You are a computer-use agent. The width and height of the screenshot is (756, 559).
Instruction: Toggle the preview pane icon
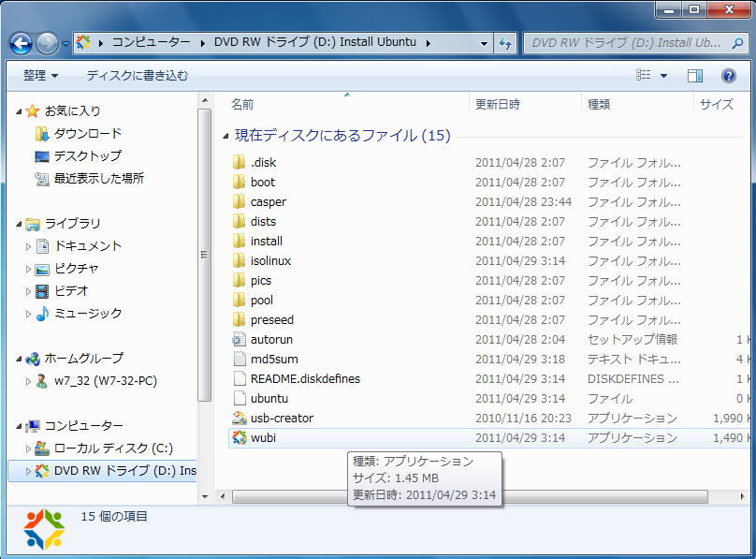(x=695, y=76)
